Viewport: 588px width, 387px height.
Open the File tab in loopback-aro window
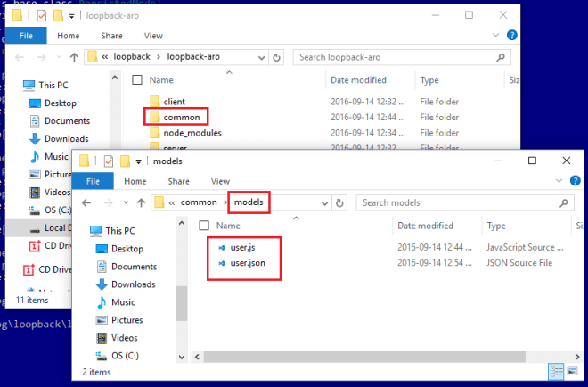pyautogui.click(x=26, y=36)
